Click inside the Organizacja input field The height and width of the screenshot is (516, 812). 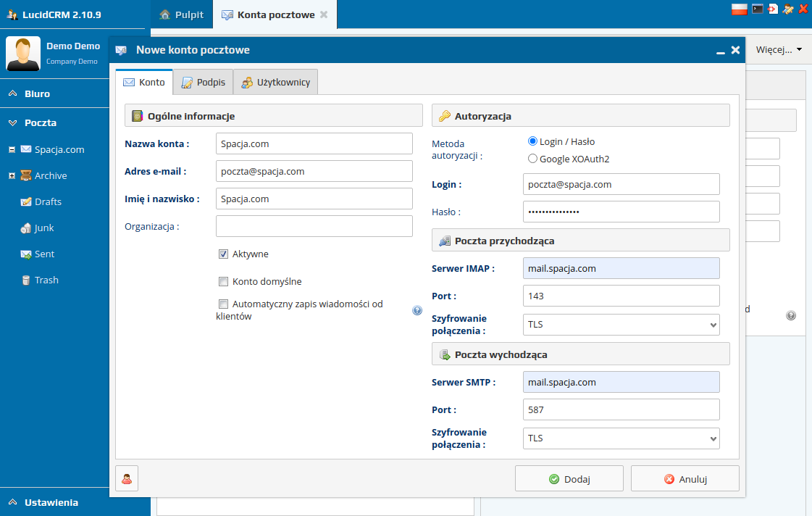pos(314,226)
